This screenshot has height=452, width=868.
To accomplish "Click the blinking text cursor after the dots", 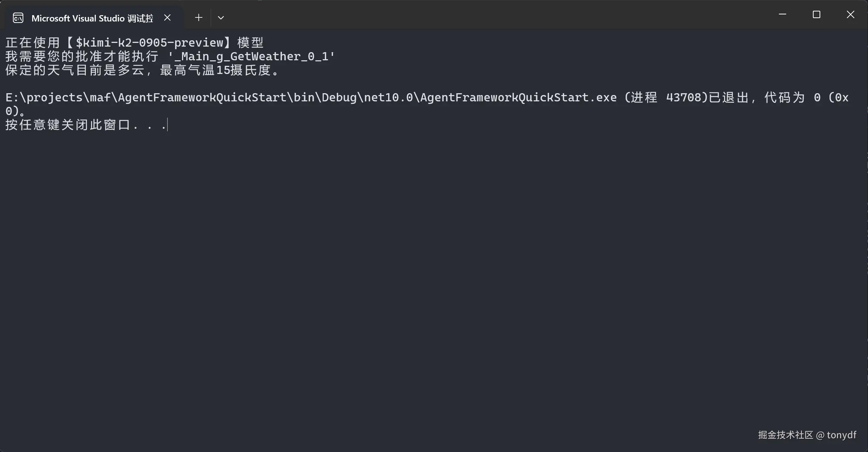I will [x=168, y=125].
